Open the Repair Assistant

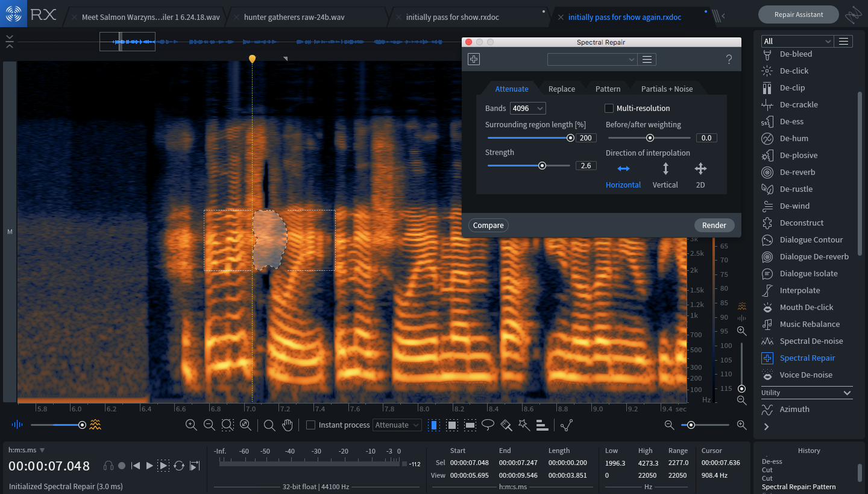click(799, 14)
